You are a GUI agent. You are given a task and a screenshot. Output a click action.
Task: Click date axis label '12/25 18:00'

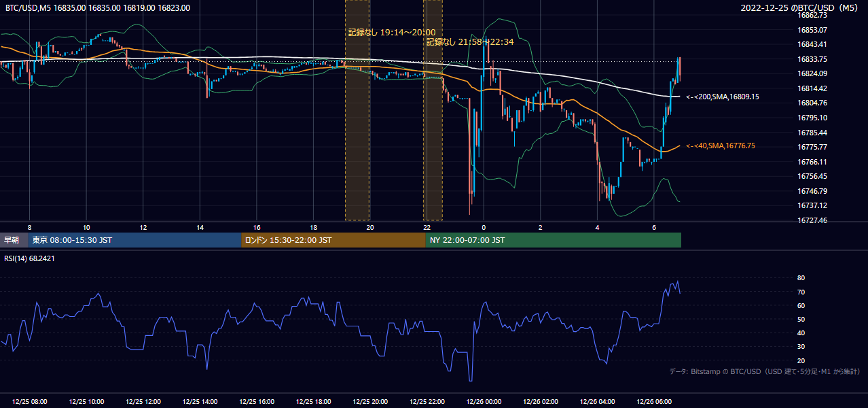click(x=314, y=401)
